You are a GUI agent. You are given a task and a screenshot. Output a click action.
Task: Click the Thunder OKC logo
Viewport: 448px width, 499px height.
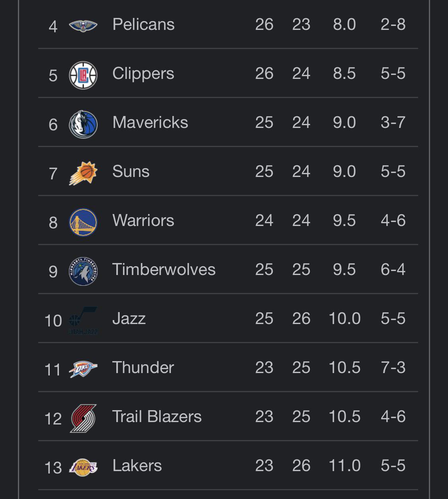[x=83, y=369]
